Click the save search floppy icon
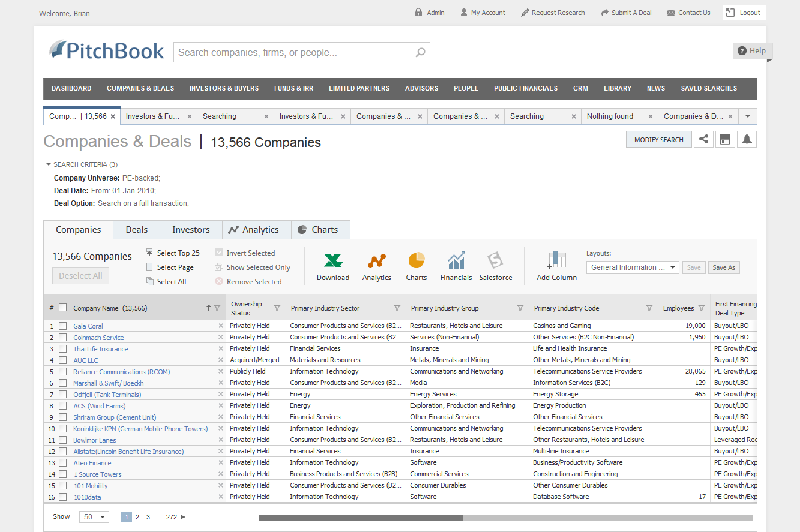 coord(725,139)
